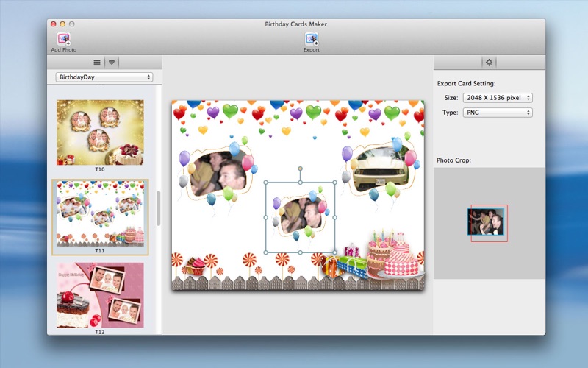Click the Photo Crop label
588x368 pixels.
pos(453,160)
